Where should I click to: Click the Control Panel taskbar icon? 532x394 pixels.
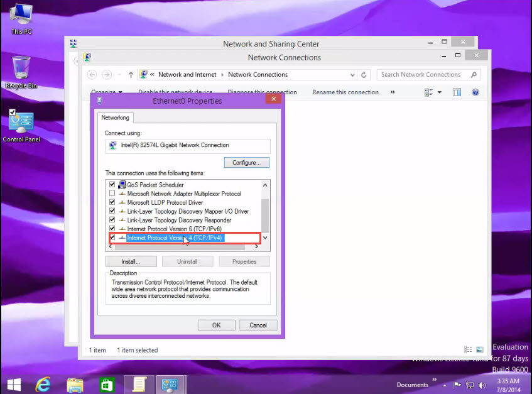(171, 385)
